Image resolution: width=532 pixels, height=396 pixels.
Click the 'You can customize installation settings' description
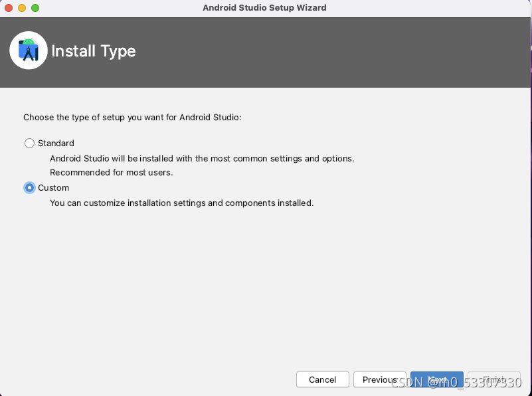point(181,203)
